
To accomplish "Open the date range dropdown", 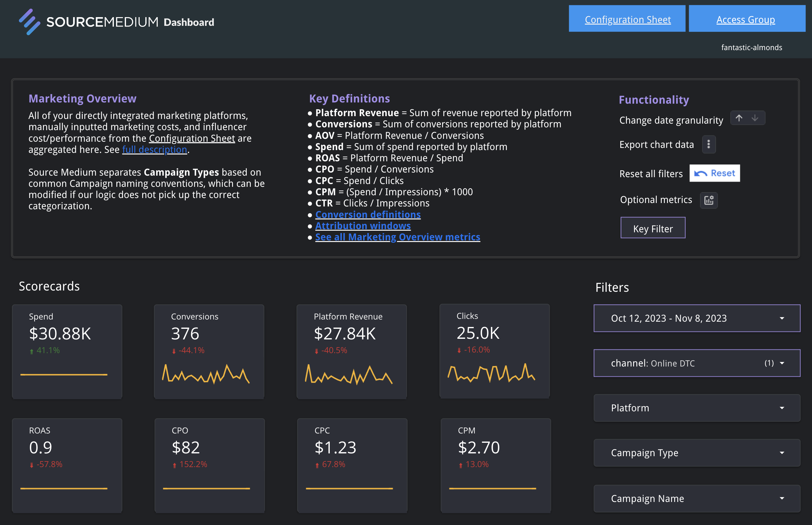I will (697, 318).
